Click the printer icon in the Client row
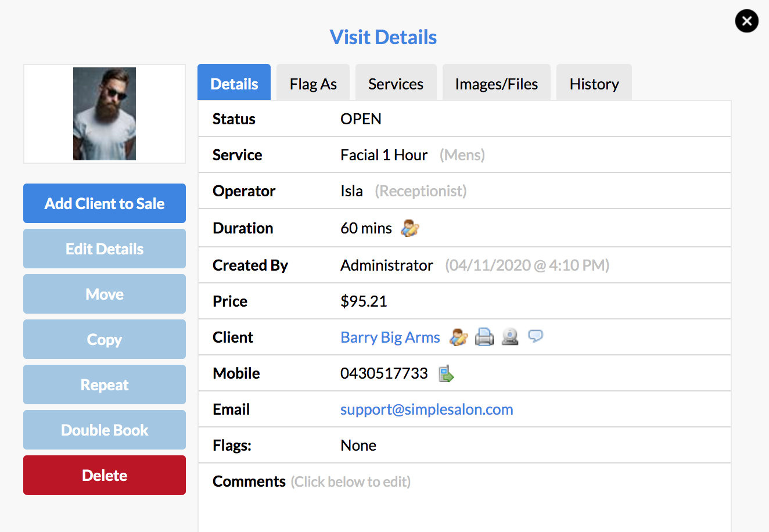The width and height of the screenshot is (769, 532). coord(484,337)
